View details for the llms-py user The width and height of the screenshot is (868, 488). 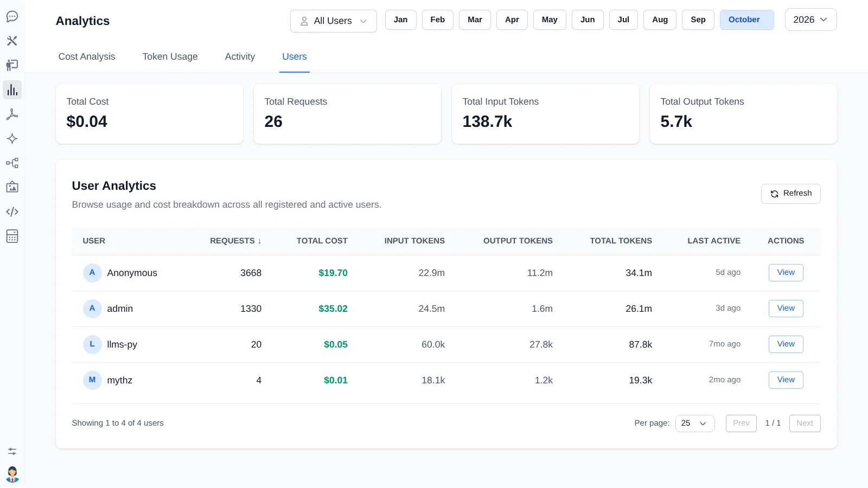tap(786, 344)
